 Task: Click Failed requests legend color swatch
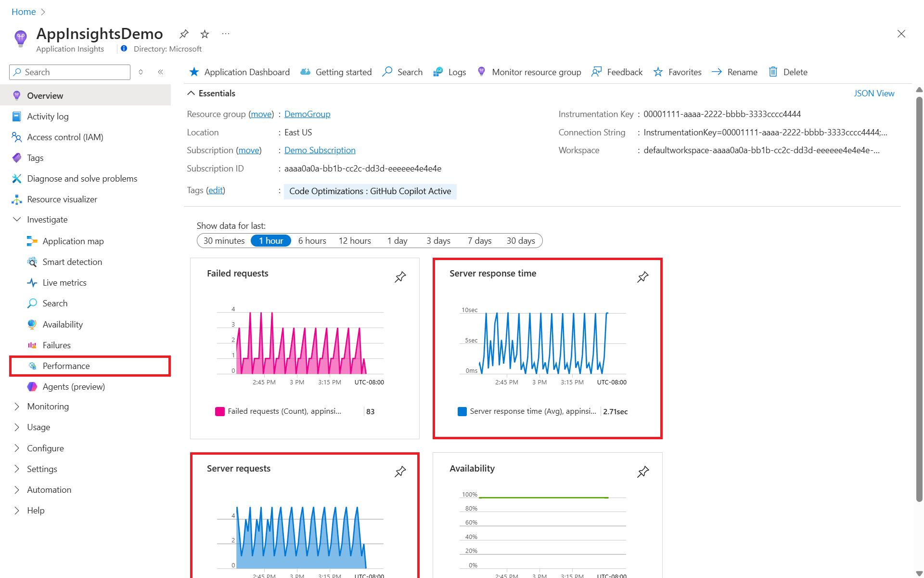[220, 411]
